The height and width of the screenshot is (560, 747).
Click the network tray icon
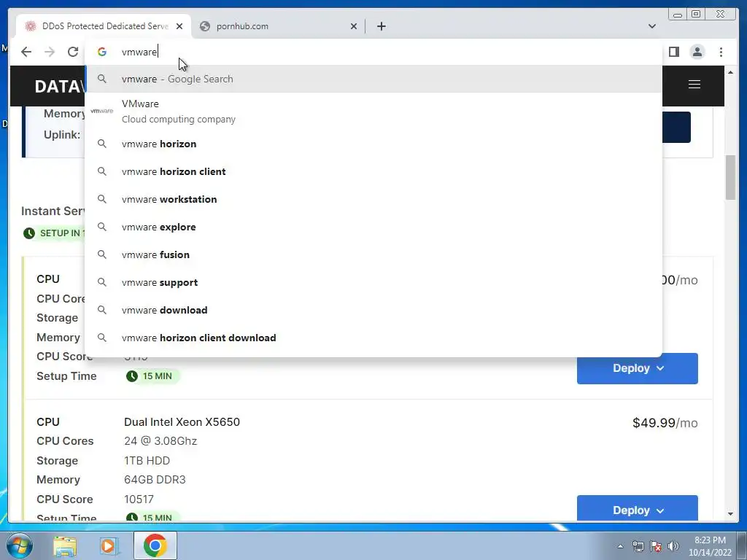(638, 546)
